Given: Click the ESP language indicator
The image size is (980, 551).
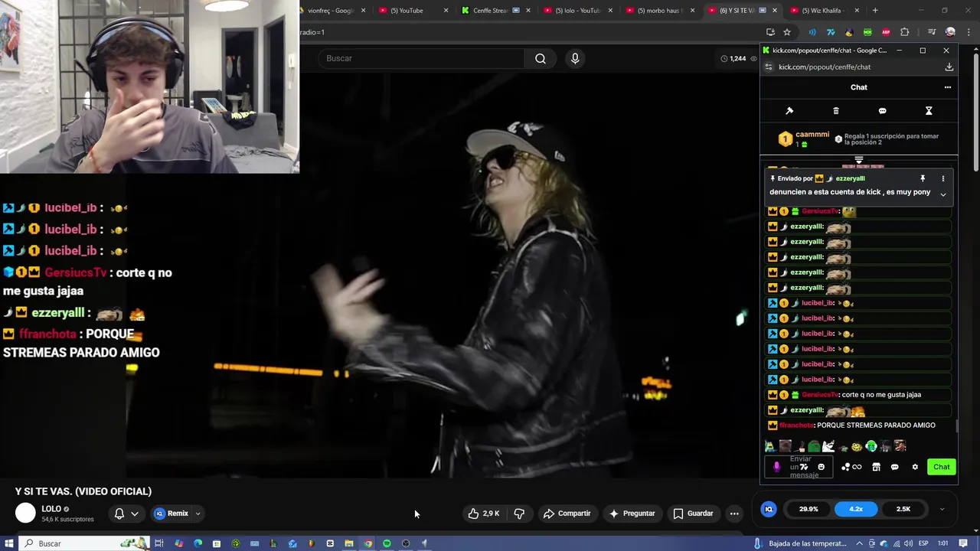Looking at the screenshot, I should pyautogui.click(x=923, y=543).
